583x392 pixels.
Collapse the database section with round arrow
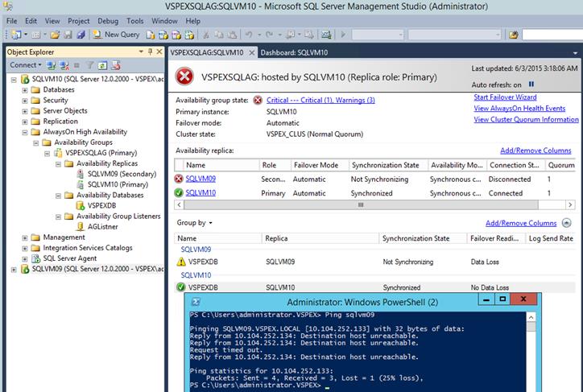point(566,223)
